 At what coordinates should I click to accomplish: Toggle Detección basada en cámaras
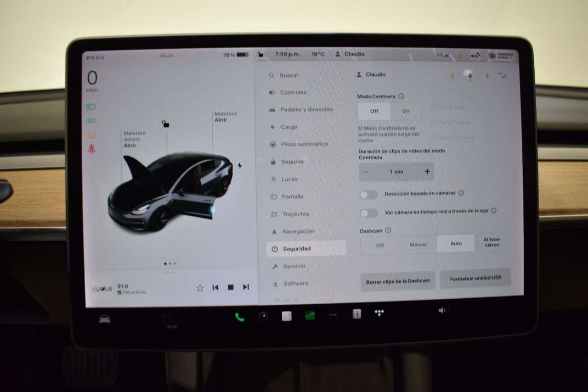(x=368, y=194)
